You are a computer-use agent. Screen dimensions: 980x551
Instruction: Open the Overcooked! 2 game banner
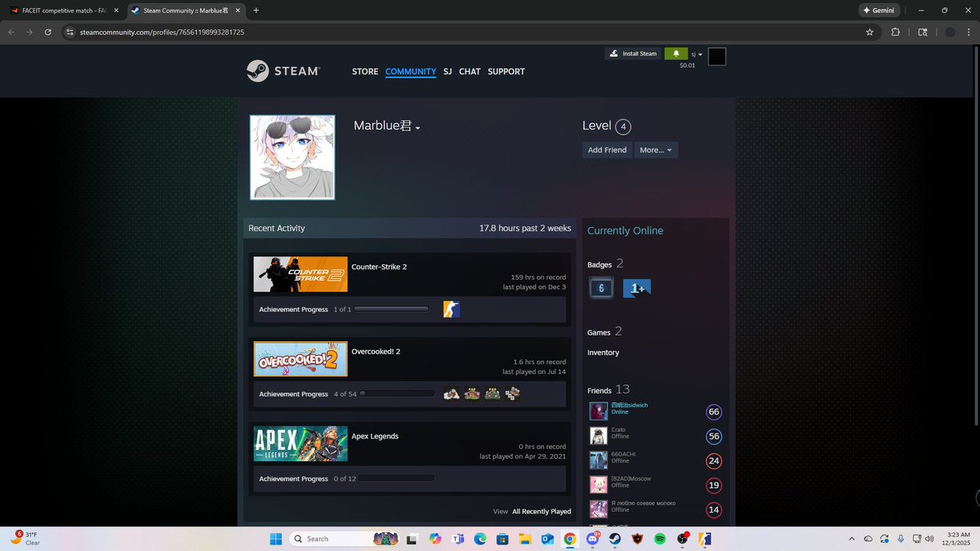pyautogui.click(x=301, y=359)
